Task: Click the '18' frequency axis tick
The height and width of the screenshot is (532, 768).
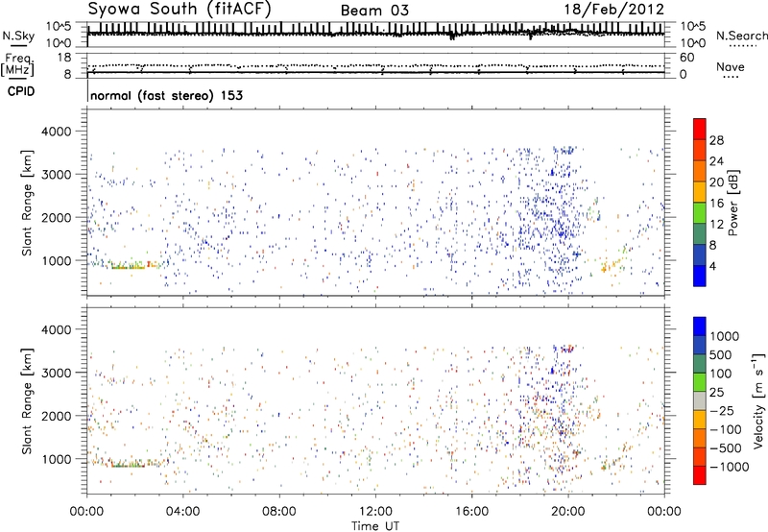Action: pos(64,58)
